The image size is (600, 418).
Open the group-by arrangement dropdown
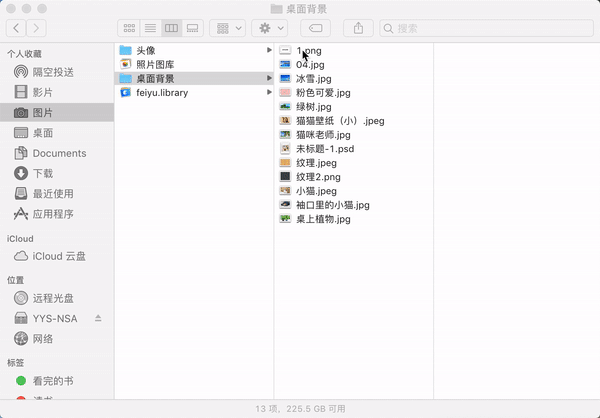click(228, 28)
